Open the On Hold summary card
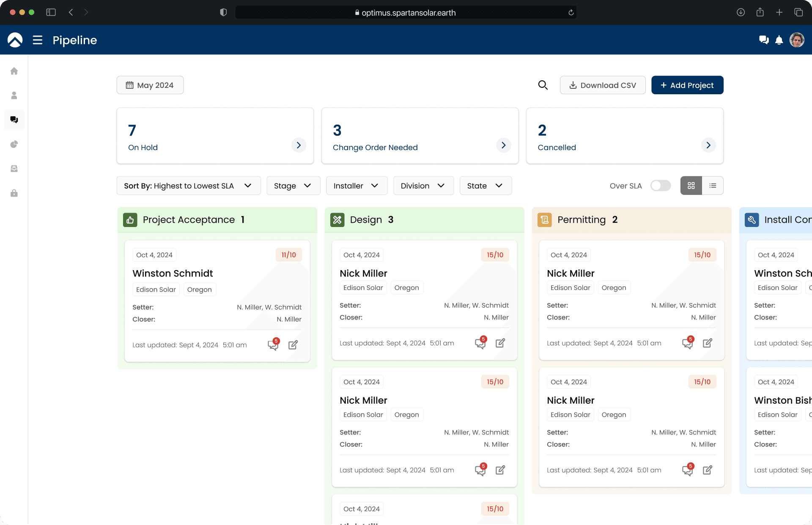This screenshot has width=812, height=525. (299, 145)
